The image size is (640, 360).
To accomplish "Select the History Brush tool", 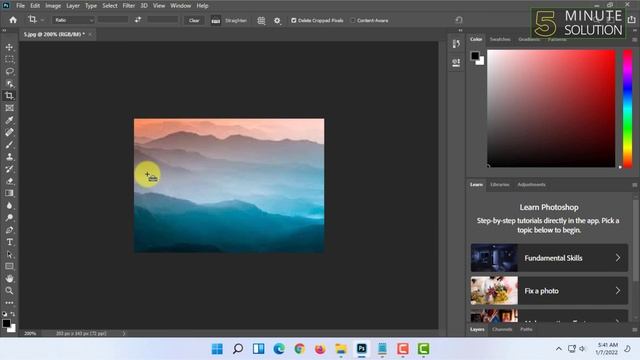I will click(x=9, y=169).
